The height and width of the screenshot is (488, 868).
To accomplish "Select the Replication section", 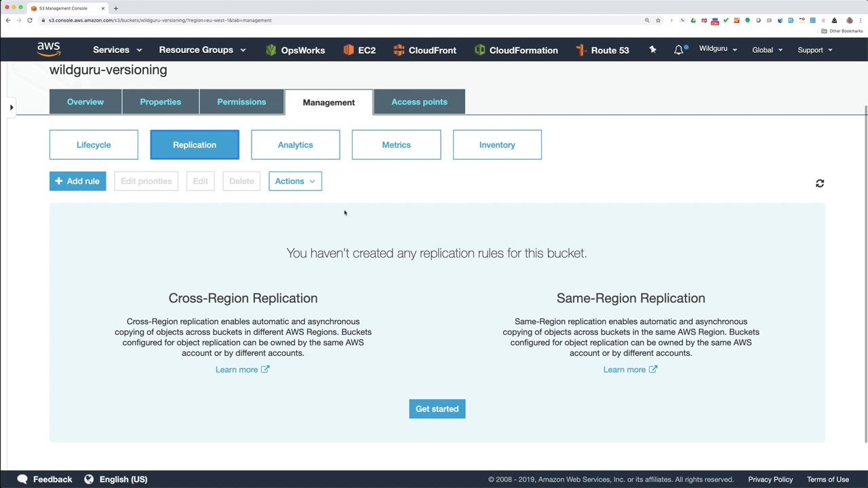I will coord(195,145).
